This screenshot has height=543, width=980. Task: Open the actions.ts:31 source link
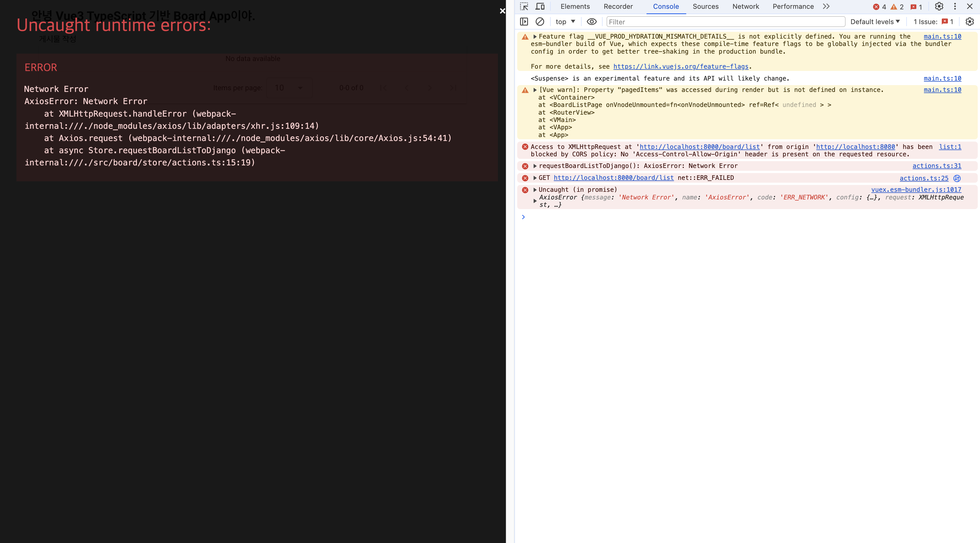tap(937, 166)
